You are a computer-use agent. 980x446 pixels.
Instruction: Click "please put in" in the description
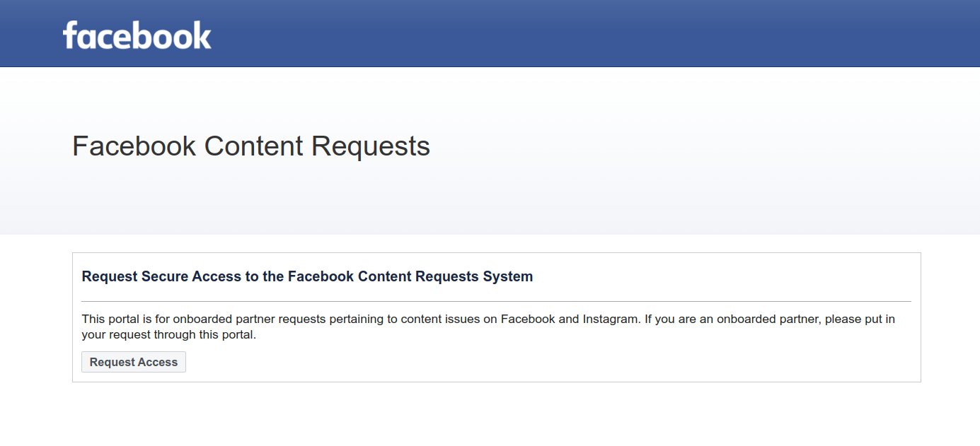tap(860, 319)
